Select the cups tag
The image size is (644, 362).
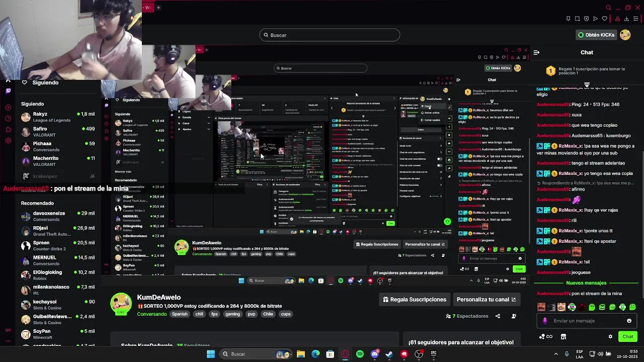coord(286,314)
